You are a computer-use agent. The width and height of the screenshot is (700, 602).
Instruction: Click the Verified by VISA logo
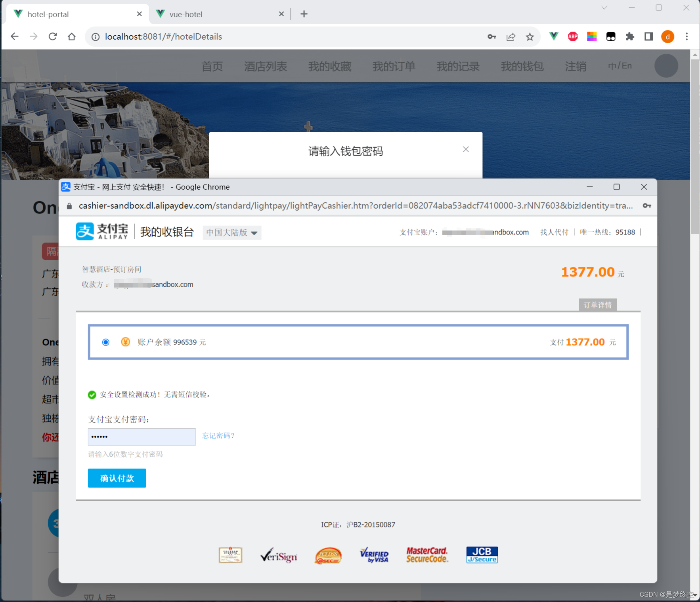tap(374, 555)
